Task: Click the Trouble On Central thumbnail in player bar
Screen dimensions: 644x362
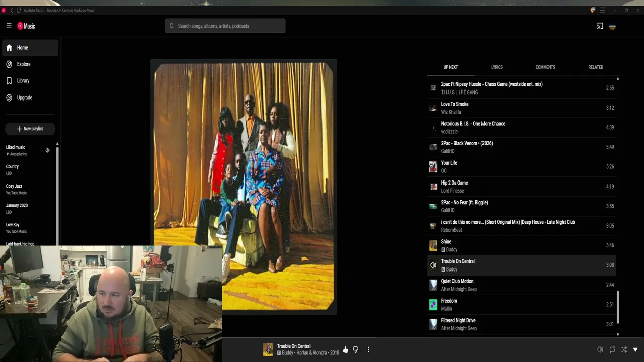Action: [x=268, y=349]
